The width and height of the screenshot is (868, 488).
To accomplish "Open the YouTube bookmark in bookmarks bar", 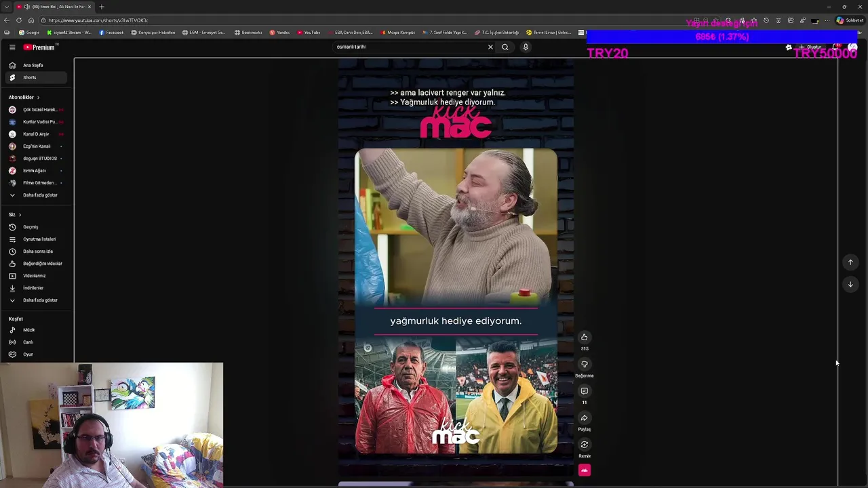I will (309, 33).
